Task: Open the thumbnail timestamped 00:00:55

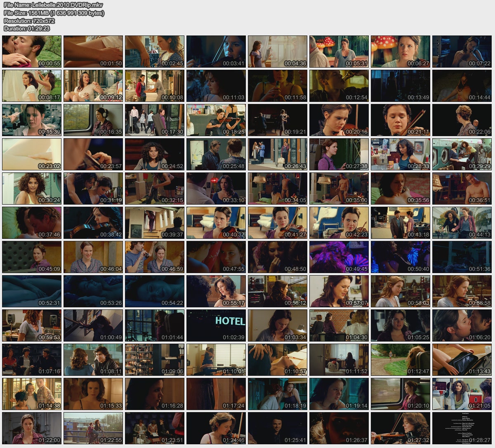Action: (x=32, y=52)
